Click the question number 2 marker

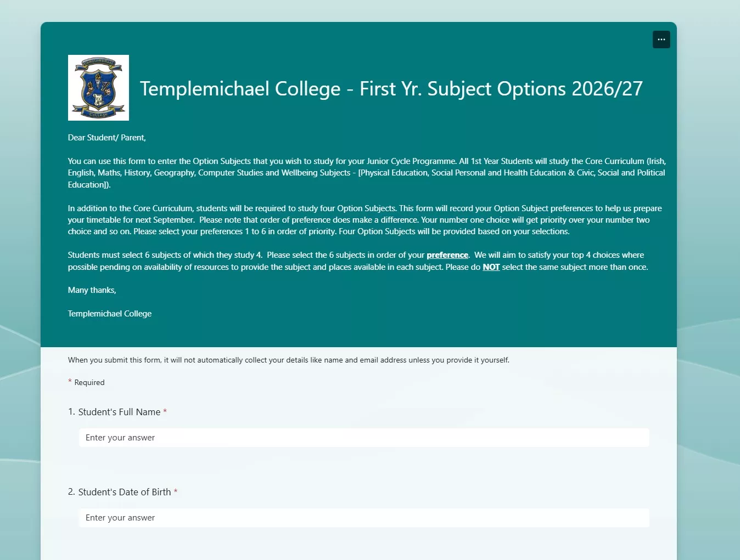point(71,492)
